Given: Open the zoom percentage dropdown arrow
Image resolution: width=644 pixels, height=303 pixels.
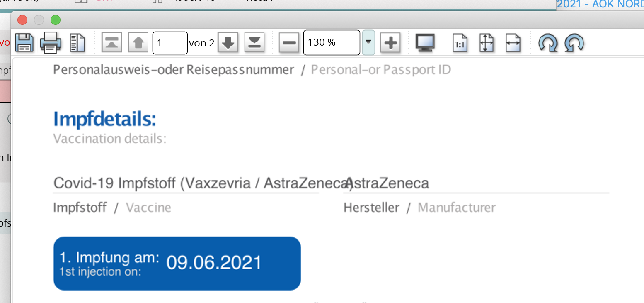Looking at the screenshot, I should click(x=368, y=42).
